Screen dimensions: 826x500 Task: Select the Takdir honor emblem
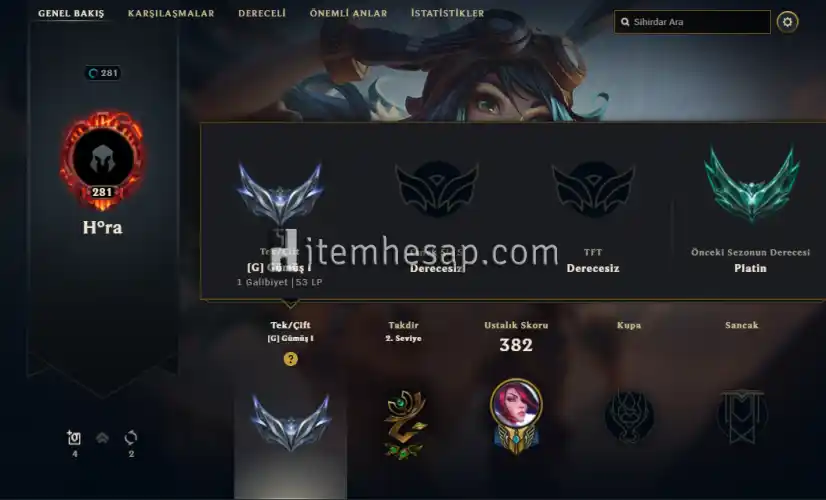point(404,424)
